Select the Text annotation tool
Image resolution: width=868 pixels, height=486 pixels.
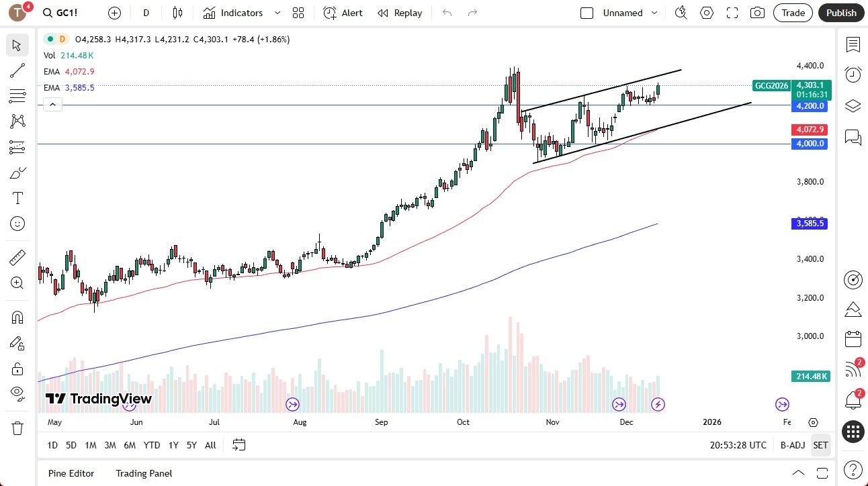click(17, 197)
